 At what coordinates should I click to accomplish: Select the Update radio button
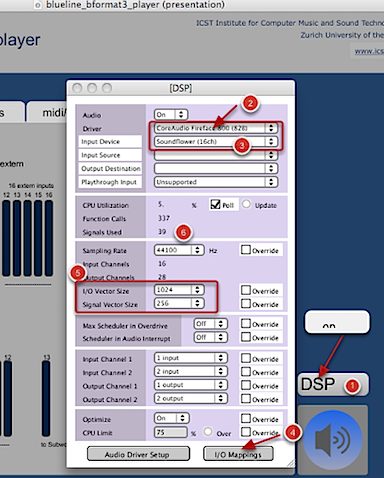(x=246, y=204)
